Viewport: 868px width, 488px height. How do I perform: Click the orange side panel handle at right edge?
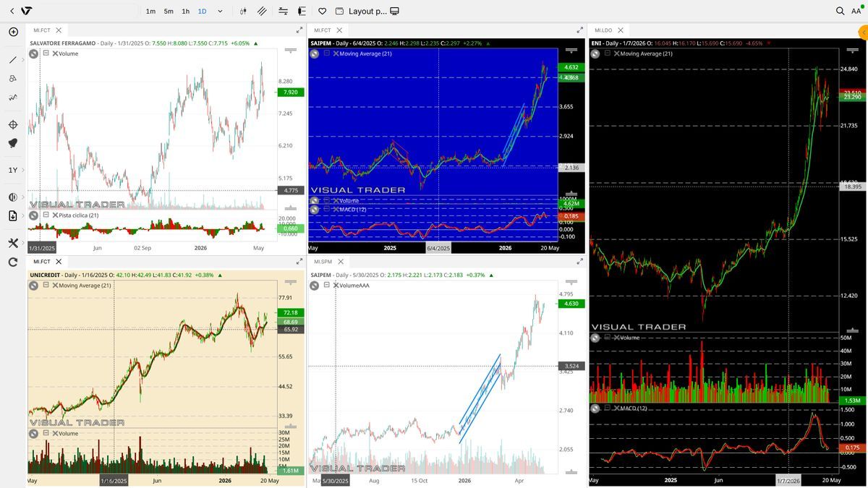coord(863,32)
